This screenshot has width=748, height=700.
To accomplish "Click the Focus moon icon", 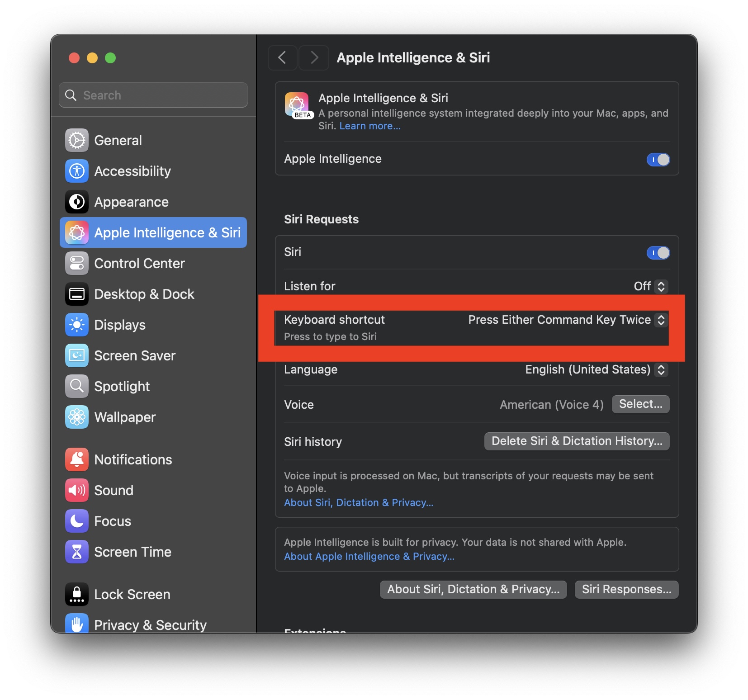I will pyautogui.click(x=77, y=521).
